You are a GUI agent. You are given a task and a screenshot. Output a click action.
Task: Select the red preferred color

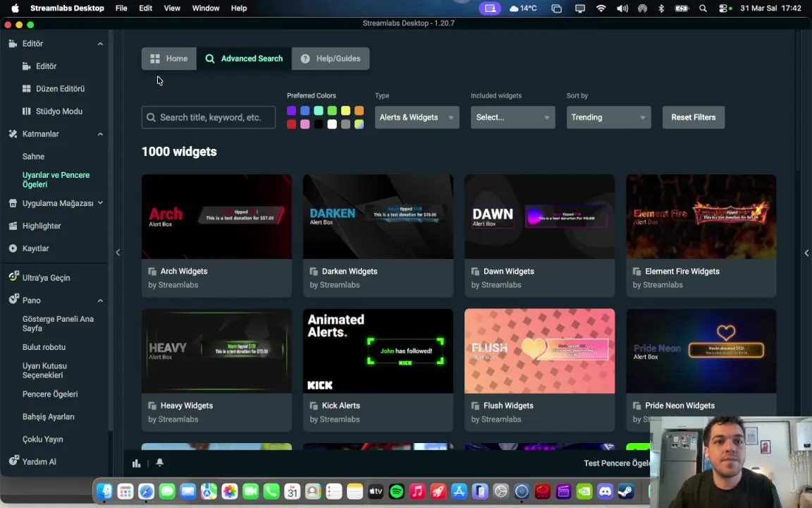[x=292, y=124]
